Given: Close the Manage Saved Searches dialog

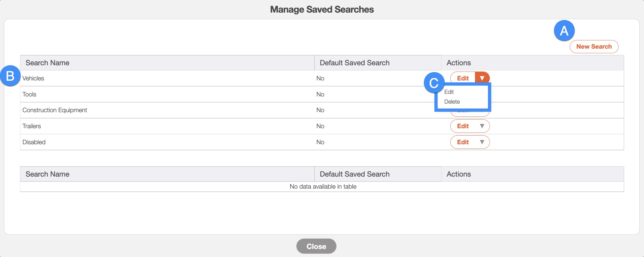Looking at the screenshot, I should pyautogui.click(x=316, y=246).
